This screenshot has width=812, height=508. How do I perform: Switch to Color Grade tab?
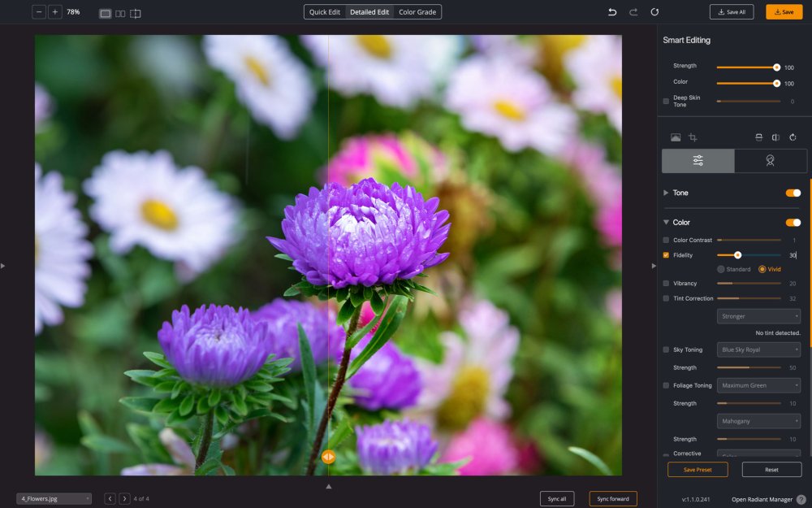417,12
